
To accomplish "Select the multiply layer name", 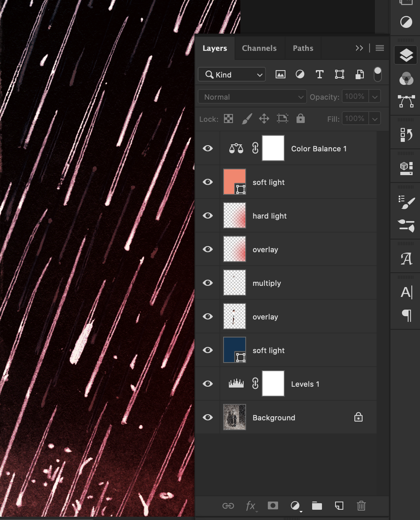I will [x=267, y=283].
